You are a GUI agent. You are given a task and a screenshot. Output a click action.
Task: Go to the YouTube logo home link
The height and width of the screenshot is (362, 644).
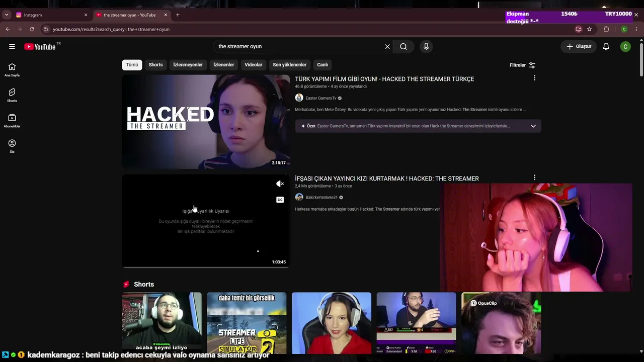pos(40,47)
